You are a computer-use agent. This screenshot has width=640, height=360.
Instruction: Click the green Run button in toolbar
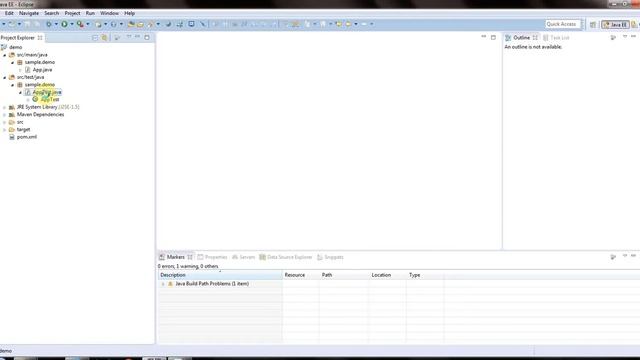[x=64, y=24]
